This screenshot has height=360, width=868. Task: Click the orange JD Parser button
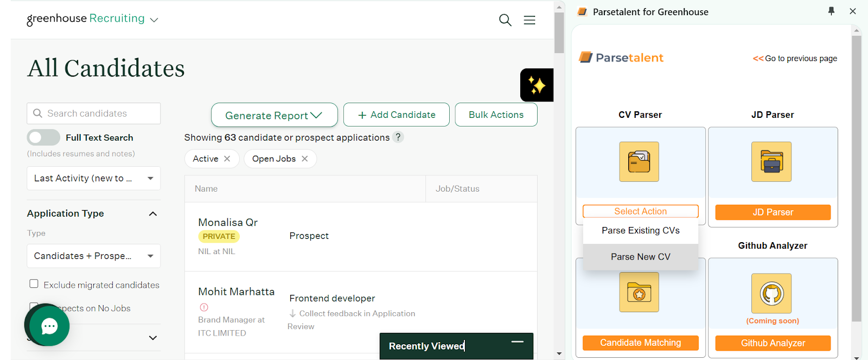tap(773, 212)
